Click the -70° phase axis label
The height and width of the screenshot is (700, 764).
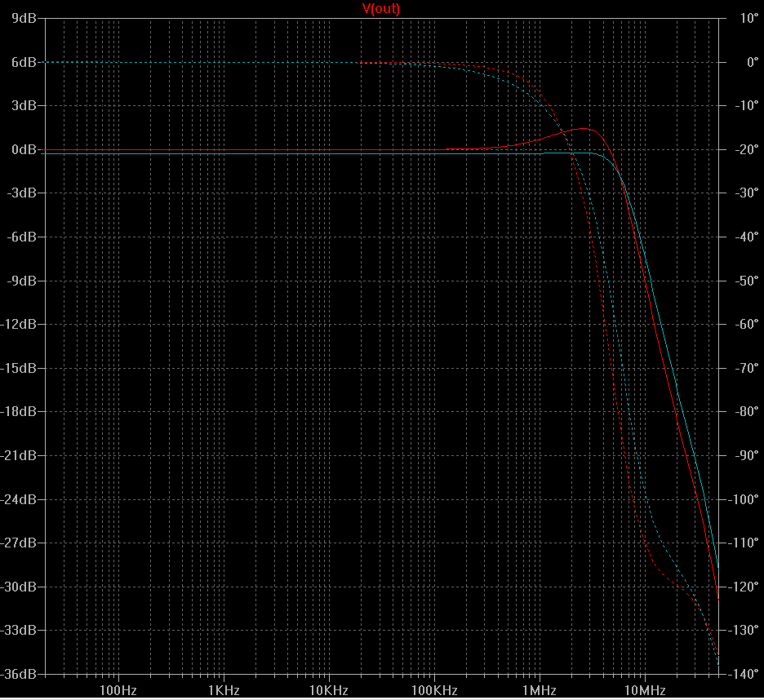(x=747, y=368)
